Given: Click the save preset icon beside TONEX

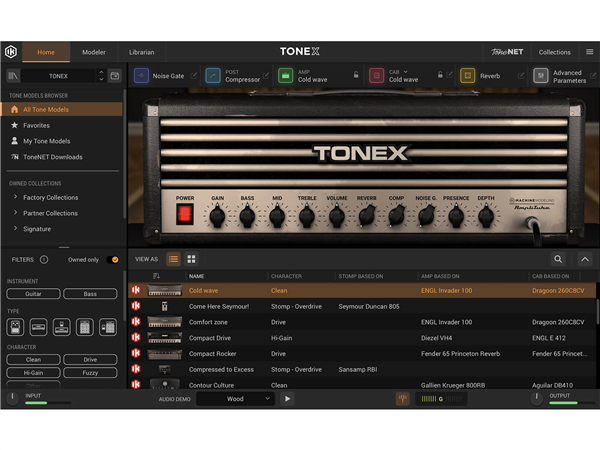Looking at the screenshot, I should 114,75.
